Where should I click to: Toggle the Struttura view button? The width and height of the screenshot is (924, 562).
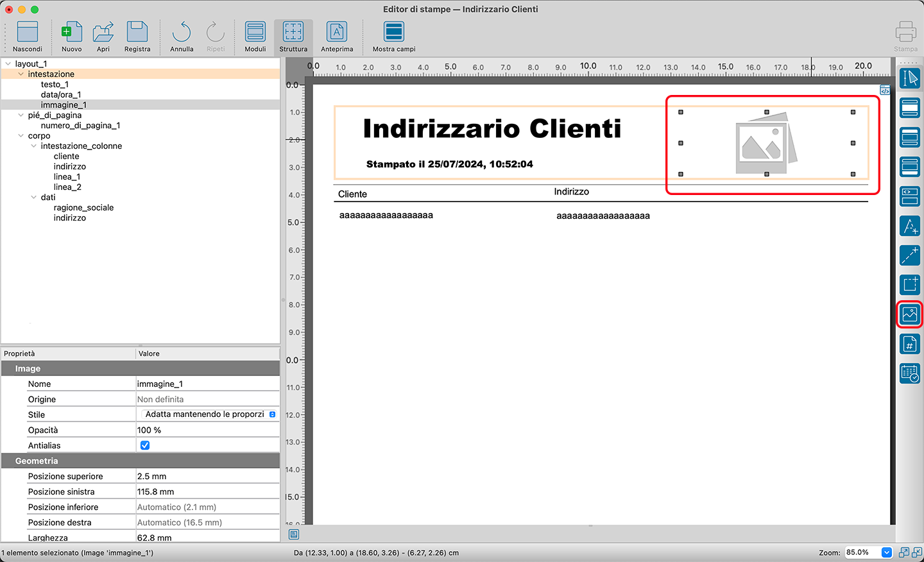293,37
